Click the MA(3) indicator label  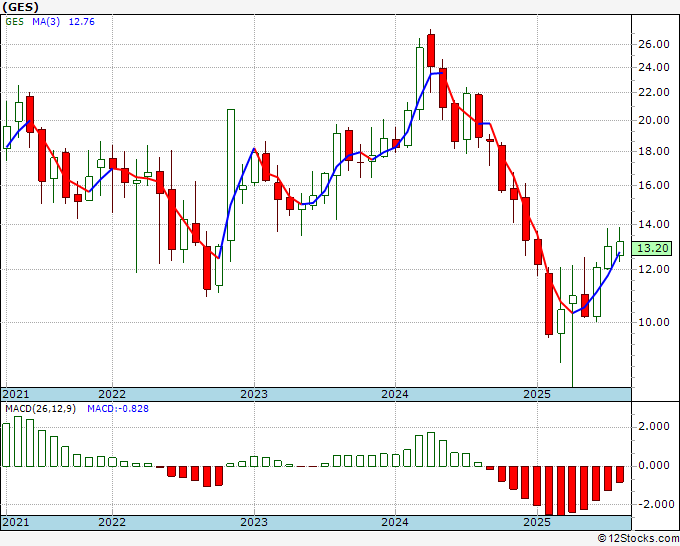[x=46, y=22]
